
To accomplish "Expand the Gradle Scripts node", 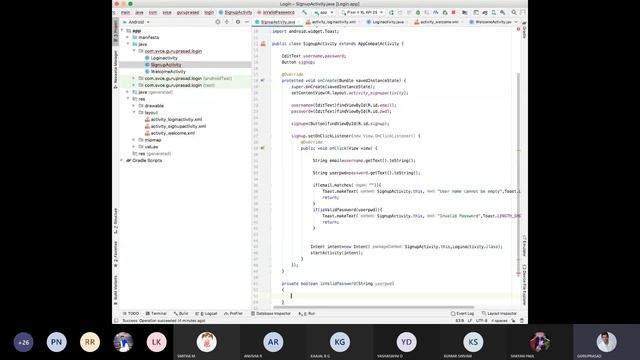I will coord(122,160).
